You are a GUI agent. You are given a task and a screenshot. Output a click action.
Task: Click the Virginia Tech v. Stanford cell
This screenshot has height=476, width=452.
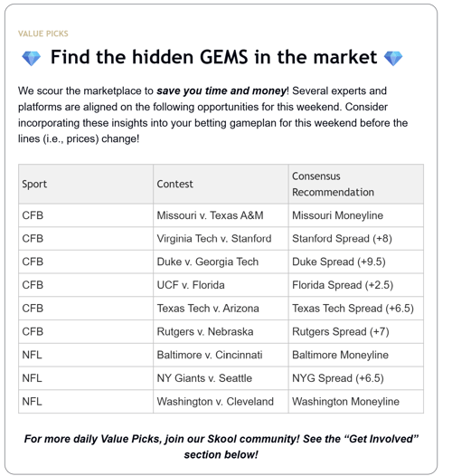(x=221, y=239)
